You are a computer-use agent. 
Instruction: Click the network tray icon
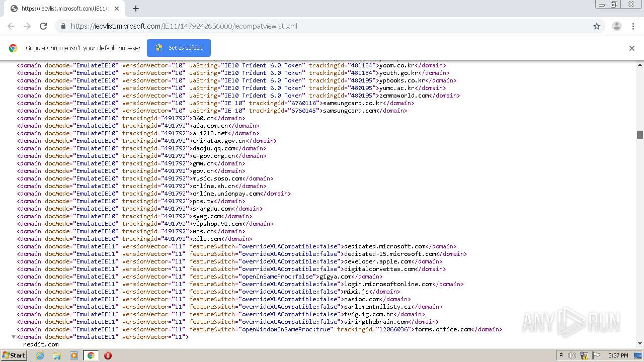584,355
